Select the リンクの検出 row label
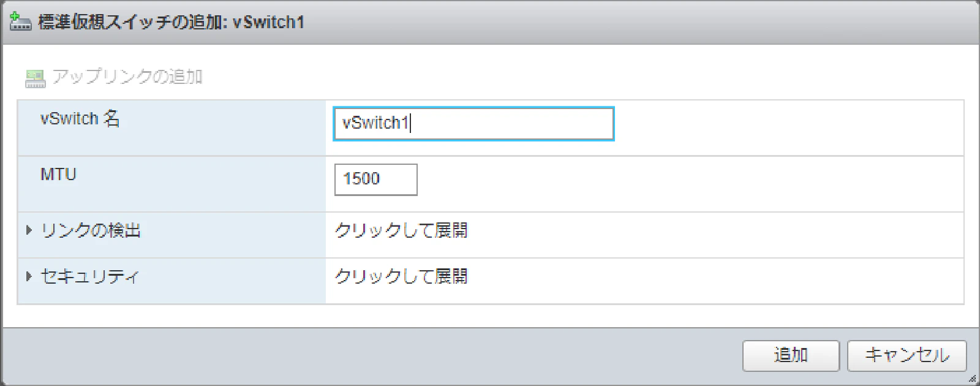Screen dimensions: 980x386 pyautogui.click(x=91, y=230)
